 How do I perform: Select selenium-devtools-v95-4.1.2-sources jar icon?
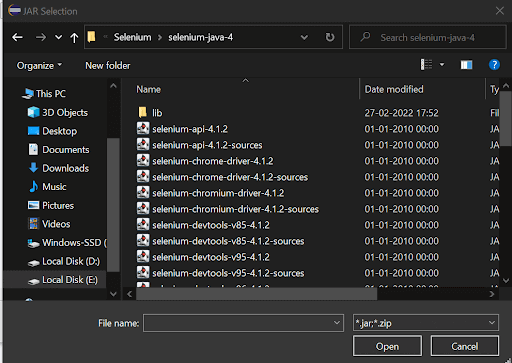pos(143,272)
